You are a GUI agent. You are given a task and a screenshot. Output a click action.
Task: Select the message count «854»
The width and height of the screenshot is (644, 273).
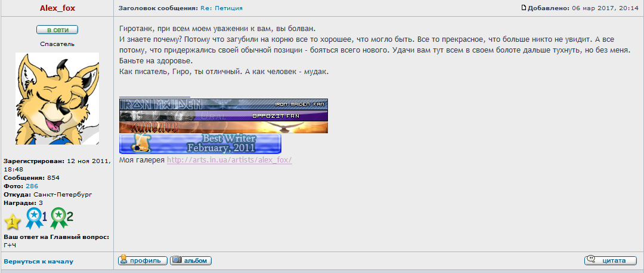click(x=53, y=178)
